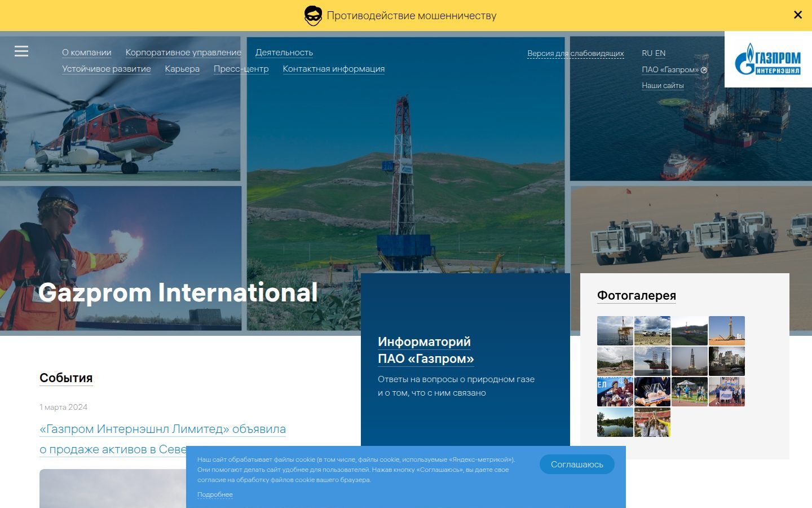This screenshot has width=812, height=508.
Task: Open gallery photo of team lifting trophy
Action: click(x=652, y=422)
